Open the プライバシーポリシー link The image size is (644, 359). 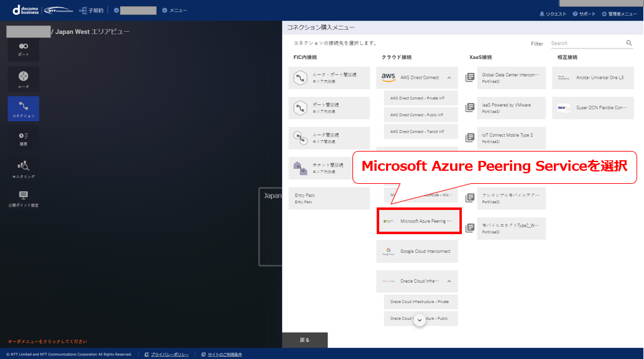coord(170,355)
